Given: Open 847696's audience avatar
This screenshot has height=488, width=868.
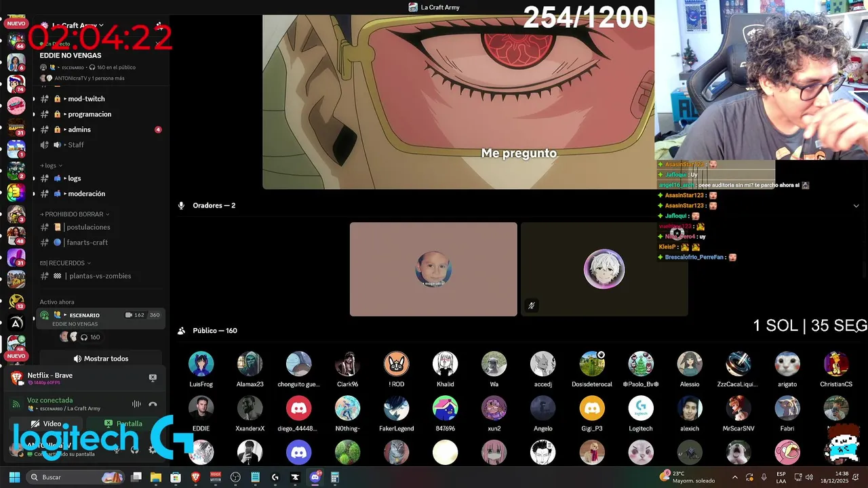Looking at the screenshot, I should [445, 409].
